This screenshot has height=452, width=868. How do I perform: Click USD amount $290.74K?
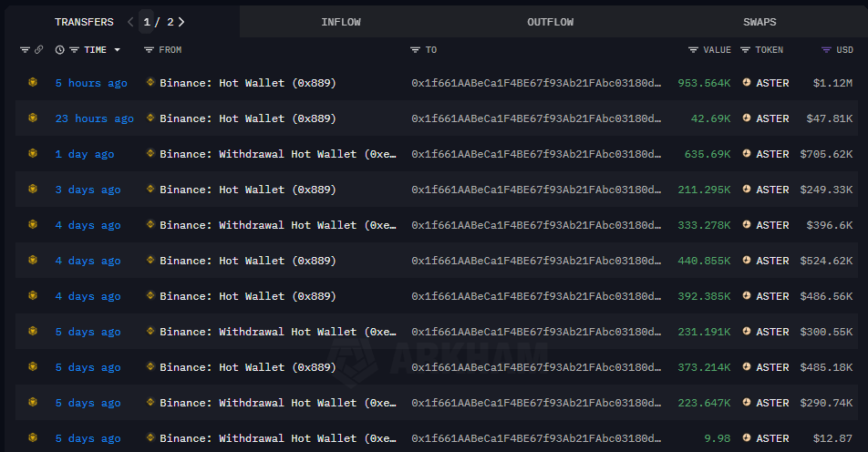pos(826,403)
